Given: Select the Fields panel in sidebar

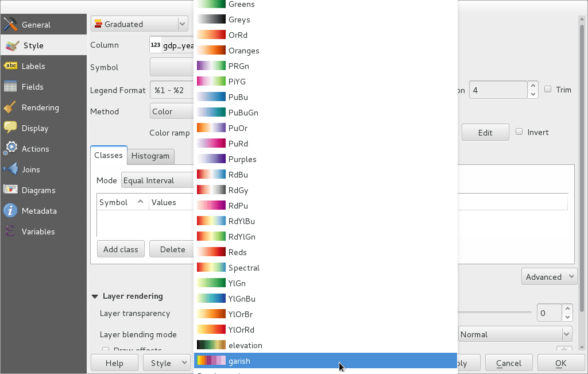Looking at the screenshot, I should [34, 86].
